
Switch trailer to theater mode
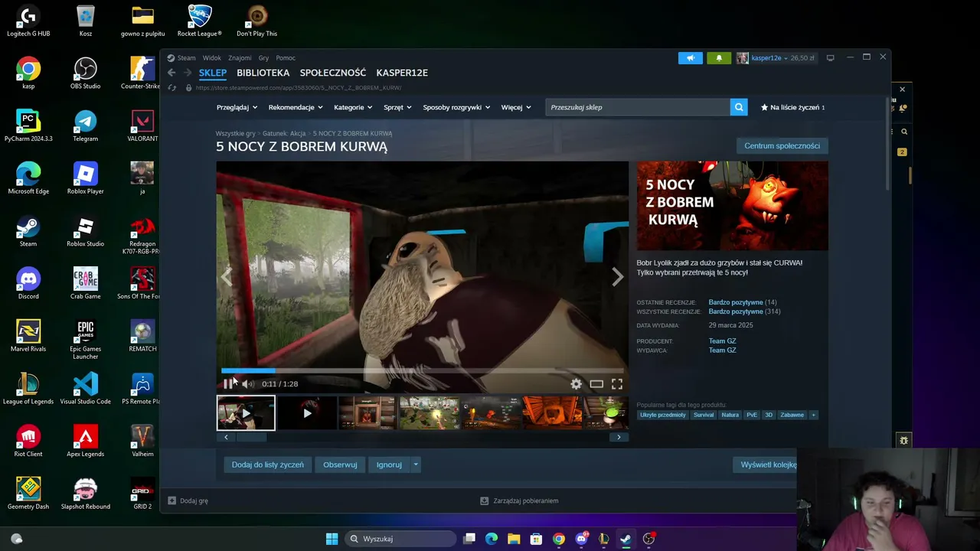coord(596,384)
